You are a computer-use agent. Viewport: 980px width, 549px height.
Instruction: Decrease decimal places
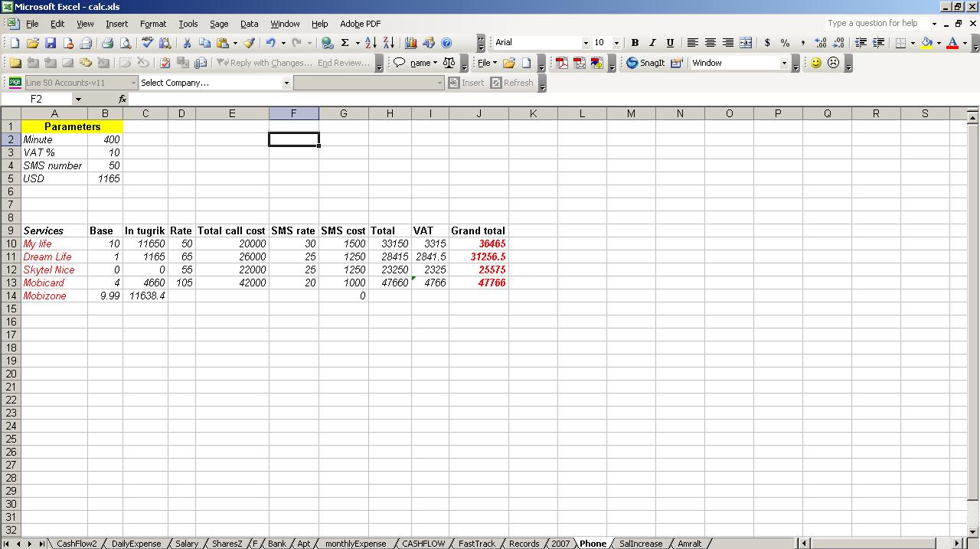(838, 43)
